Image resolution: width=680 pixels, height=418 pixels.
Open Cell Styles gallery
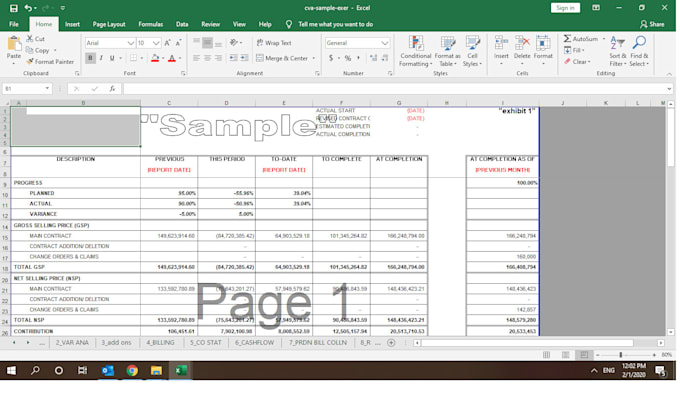472,51
